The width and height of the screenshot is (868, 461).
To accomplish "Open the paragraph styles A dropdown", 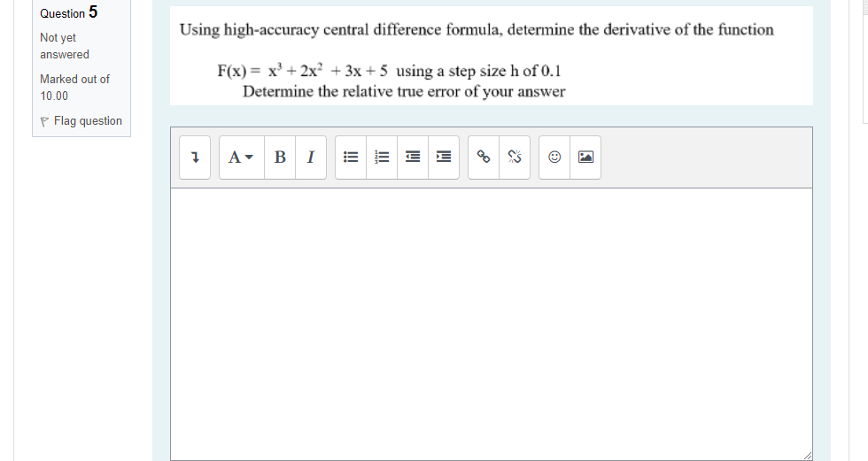I will [241, 158].
